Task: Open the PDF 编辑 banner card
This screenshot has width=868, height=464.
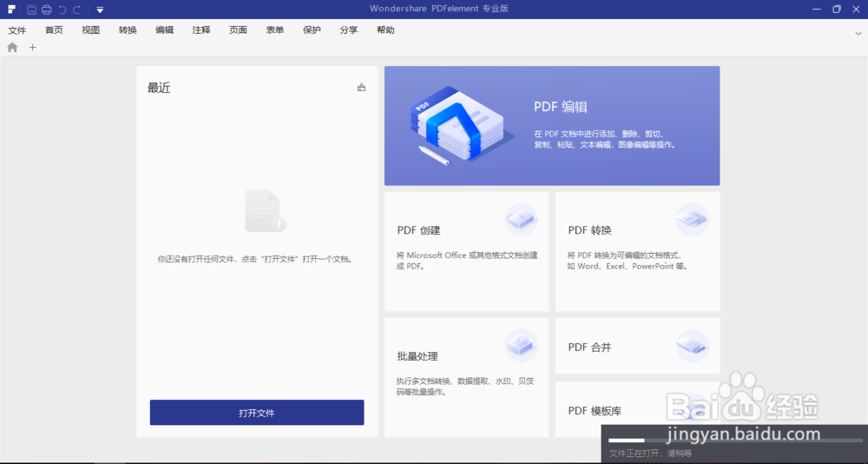Action: [552, 126]
